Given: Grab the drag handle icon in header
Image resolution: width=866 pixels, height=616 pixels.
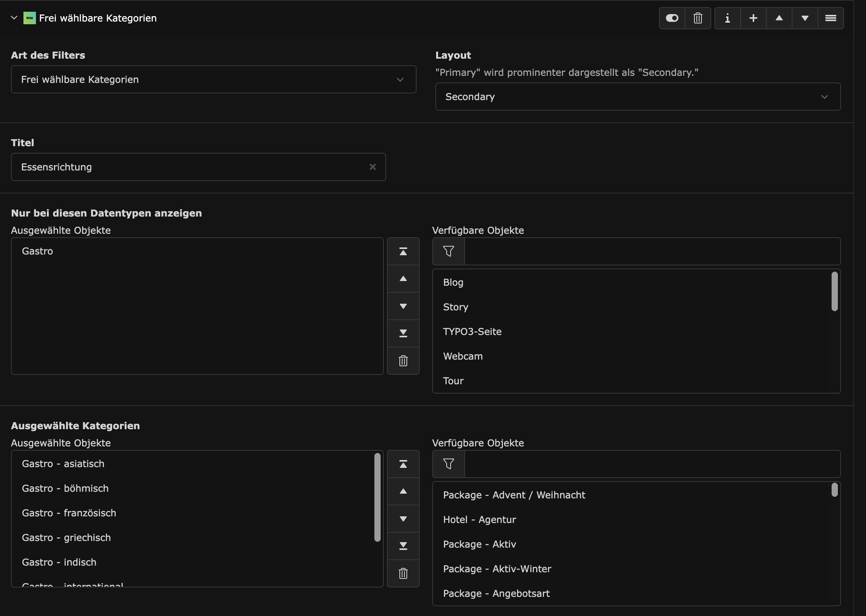Looking at the screenshot, I should (x=831, y=18).
